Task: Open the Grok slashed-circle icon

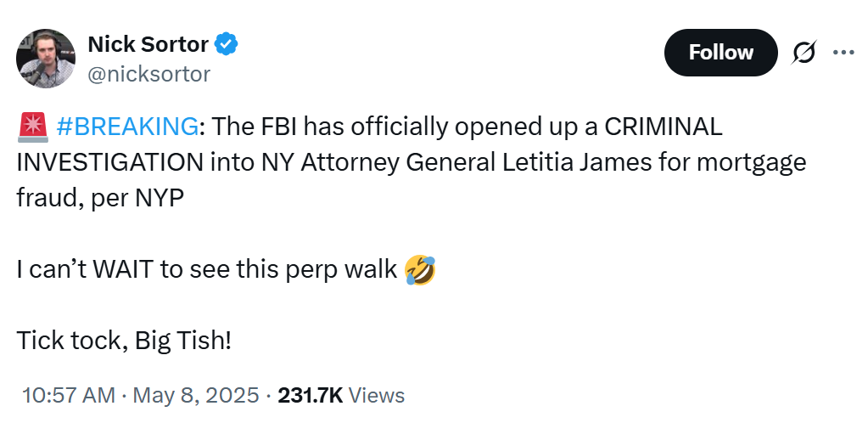Action: [804, 53]
